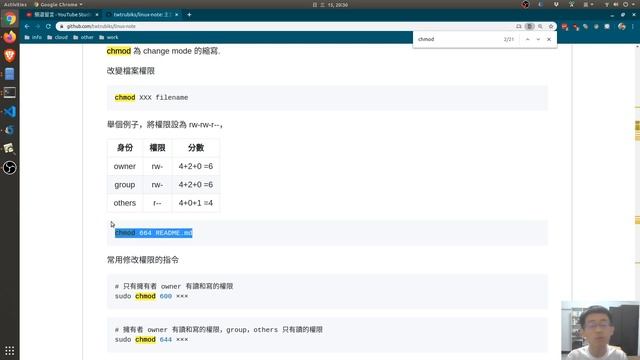Open Terminal from the dock
640x360 pixels.
pyautogui.click(x=10, y=93)
